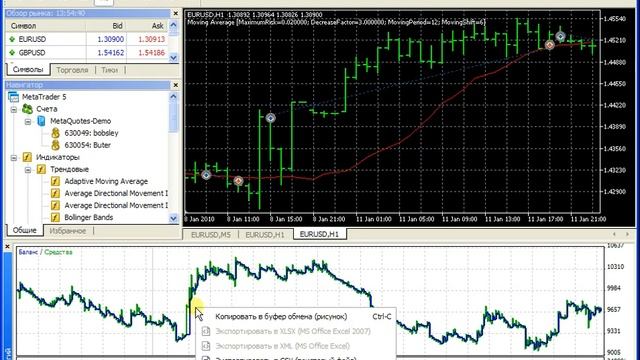Select the Счета tree item
640x360 pixels.
tap(47, 109)
